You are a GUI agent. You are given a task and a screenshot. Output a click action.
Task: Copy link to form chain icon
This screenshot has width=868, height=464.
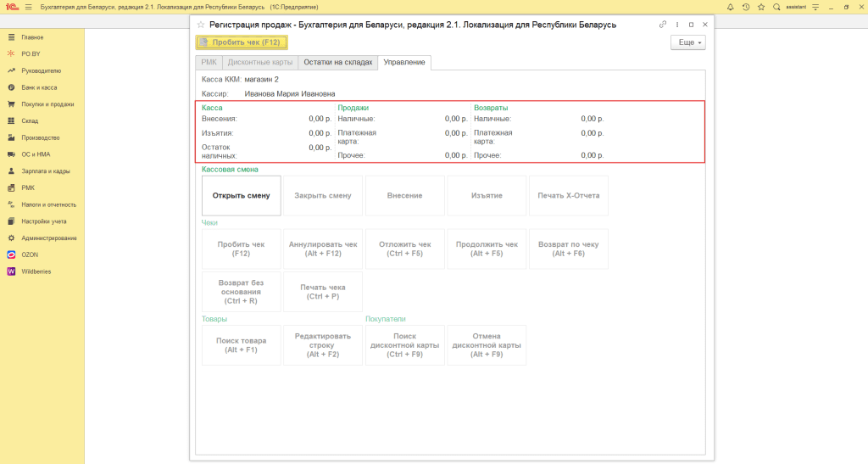[x=663, y=25]
